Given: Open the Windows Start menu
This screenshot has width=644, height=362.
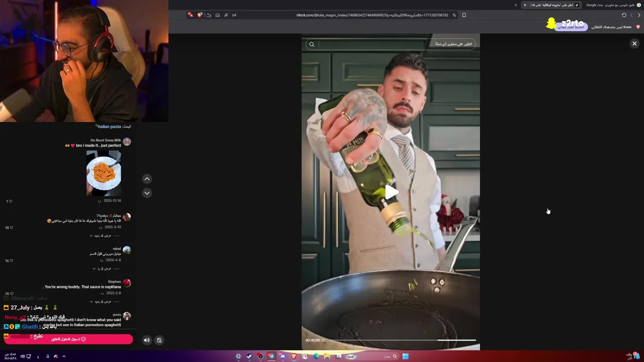Looking at the screenshot, I should pos(406,356).
